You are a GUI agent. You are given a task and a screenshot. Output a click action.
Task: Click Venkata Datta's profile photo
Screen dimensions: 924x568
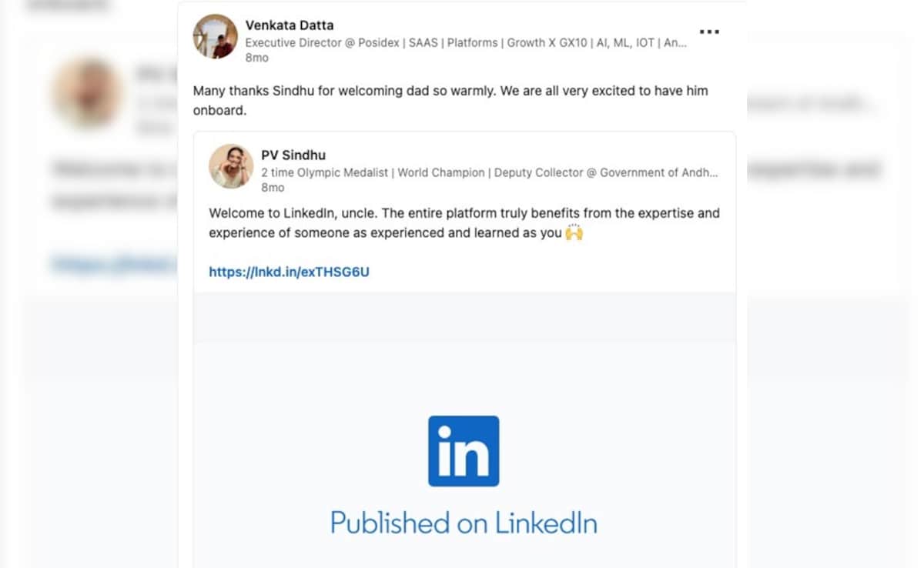click(215, 36)
